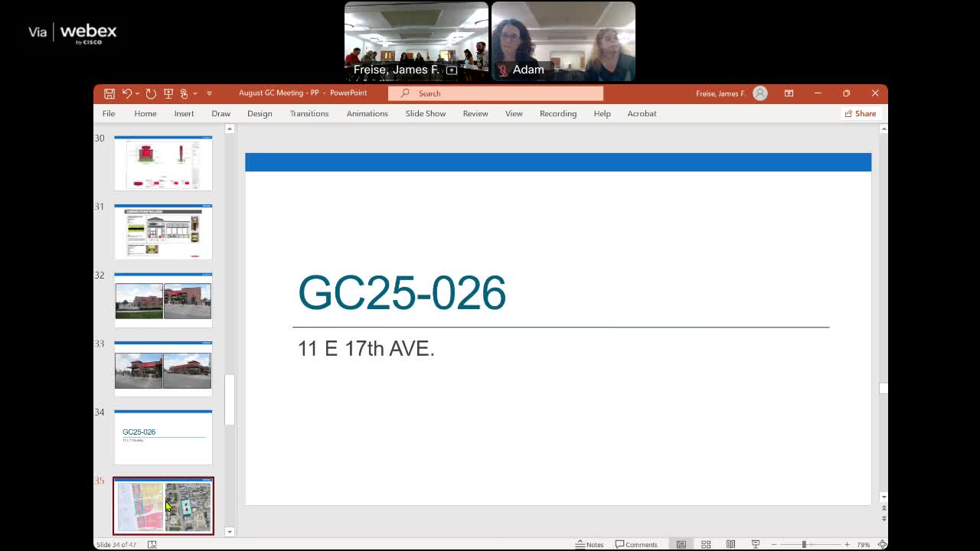
Task: Toggle Touch/Mouse mode icon
Action: pyautogui.click(x=184, y=93)
